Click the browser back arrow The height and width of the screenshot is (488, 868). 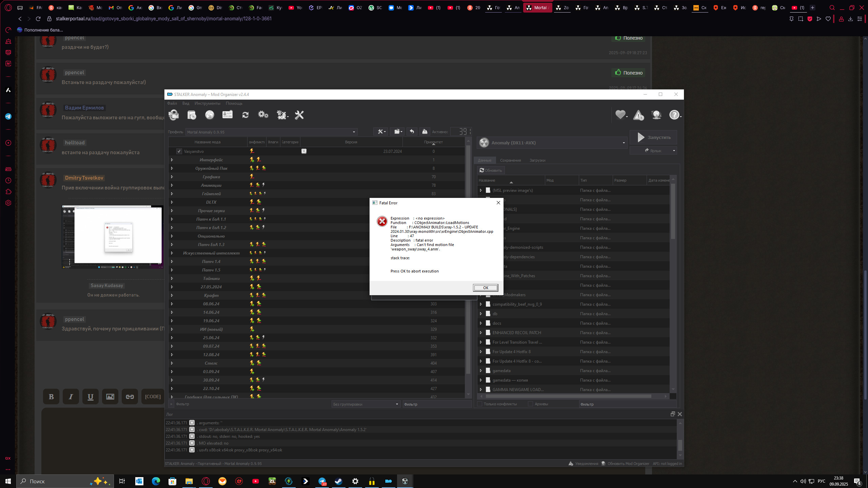(x=20, y=19)
